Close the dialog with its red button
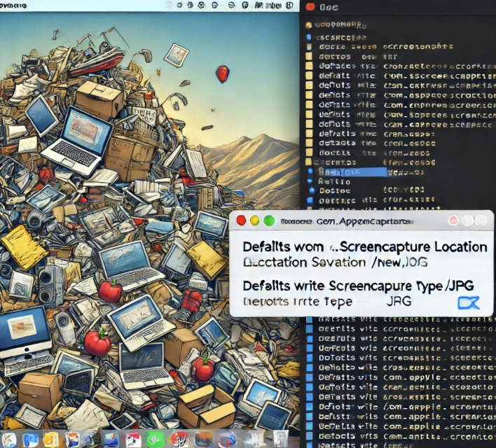This screenshot has height=448, width=496. coord(242,220)
